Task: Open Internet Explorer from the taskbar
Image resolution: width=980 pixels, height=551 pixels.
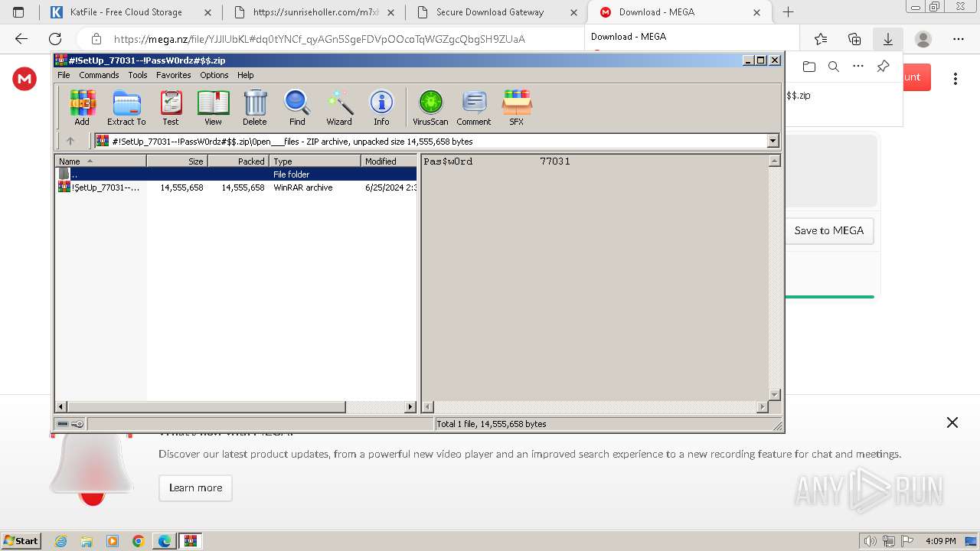Action: [x=61, y=541]
